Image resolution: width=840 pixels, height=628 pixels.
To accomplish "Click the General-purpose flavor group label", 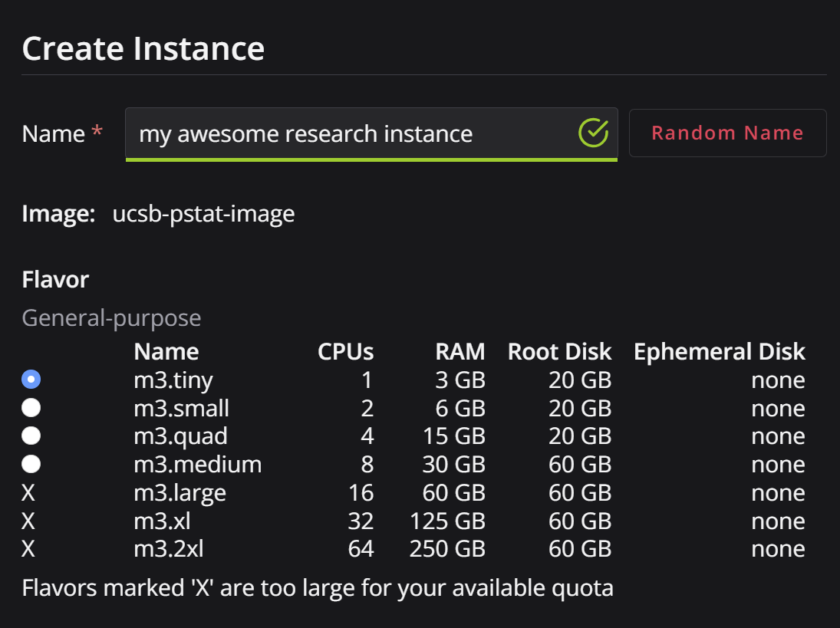I will 111,318.
